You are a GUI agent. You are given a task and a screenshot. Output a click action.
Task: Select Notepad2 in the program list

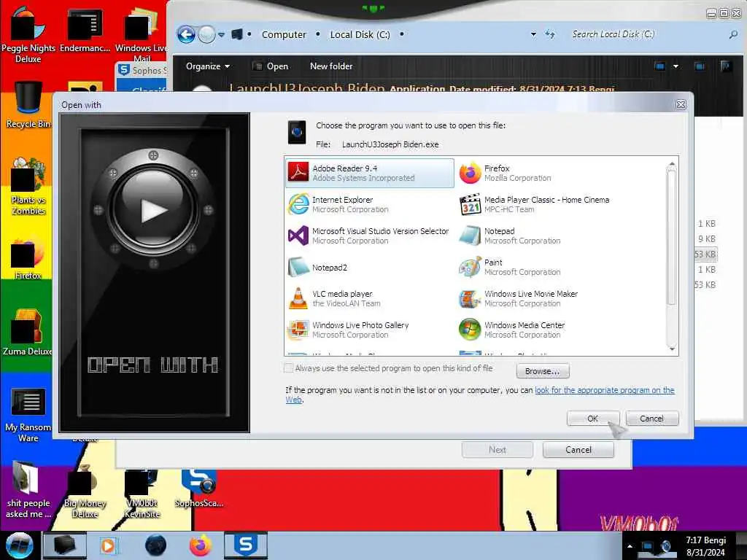point(318,267)
